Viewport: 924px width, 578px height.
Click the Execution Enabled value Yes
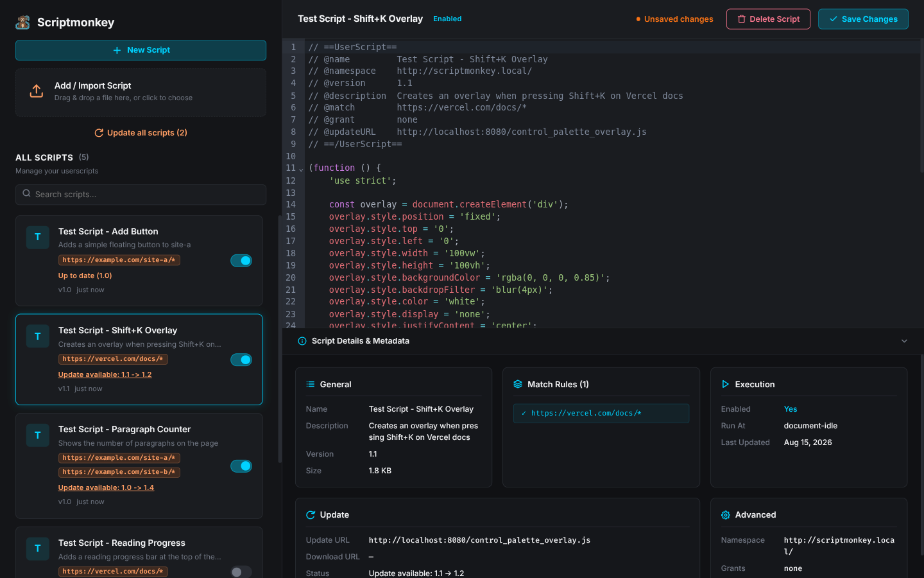coord(791,409)
